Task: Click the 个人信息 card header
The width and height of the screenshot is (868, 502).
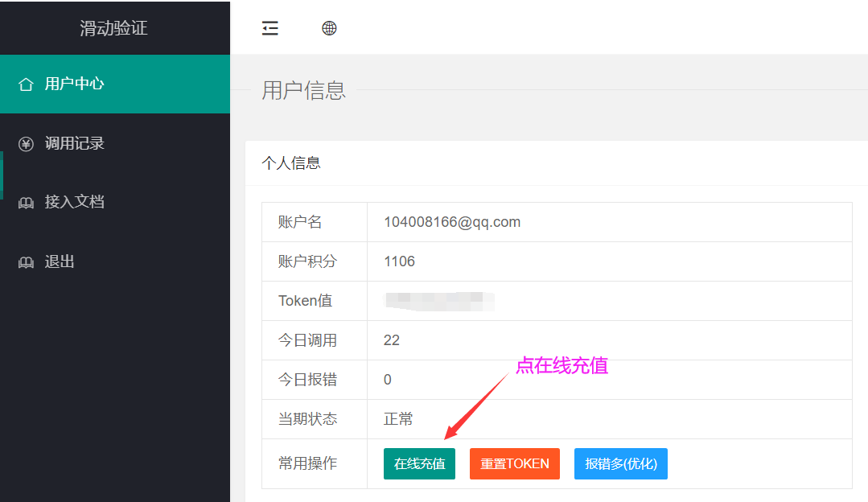Action: 291,163
